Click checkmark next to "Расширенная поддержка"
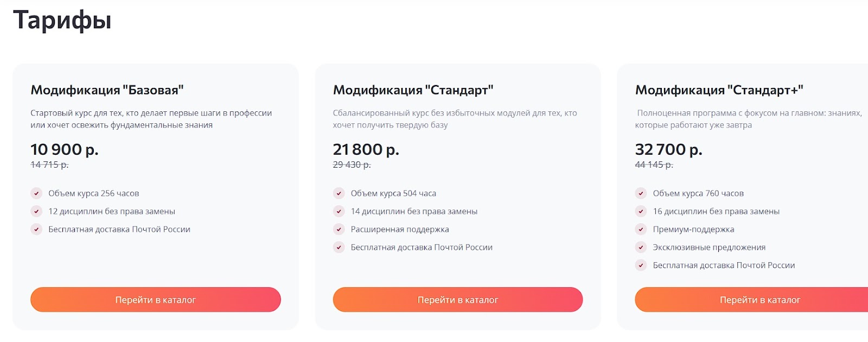This screenshot has width=868, height=342. pyautogui.click(x=339, y=229)
